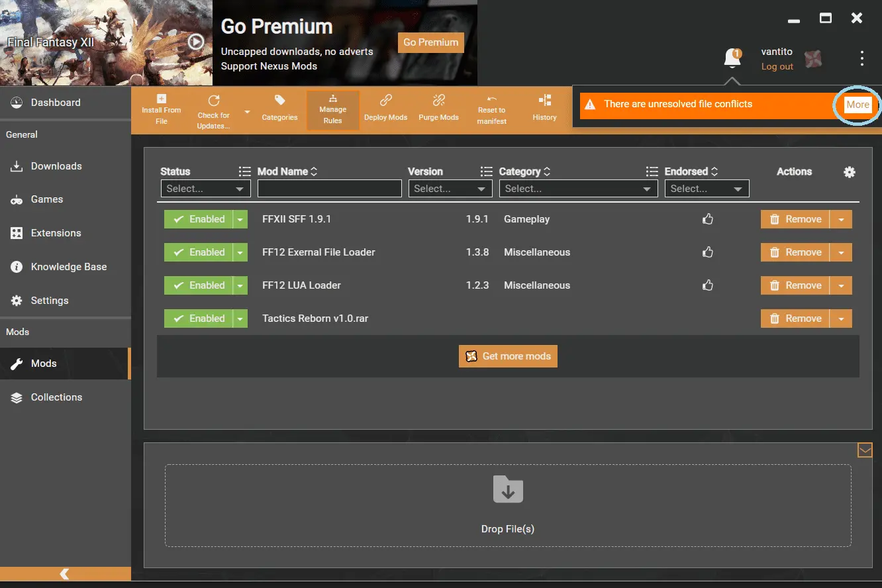The width and height of the screenshot is (882, 588).
Task: Open actions dropdown beside Remove for FFXII SFF 1.9.1
Action: [x=841, y=219]
